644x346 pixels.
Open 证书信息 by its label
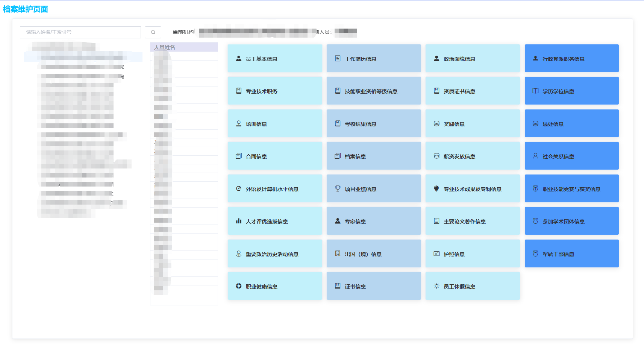(355, 287)
